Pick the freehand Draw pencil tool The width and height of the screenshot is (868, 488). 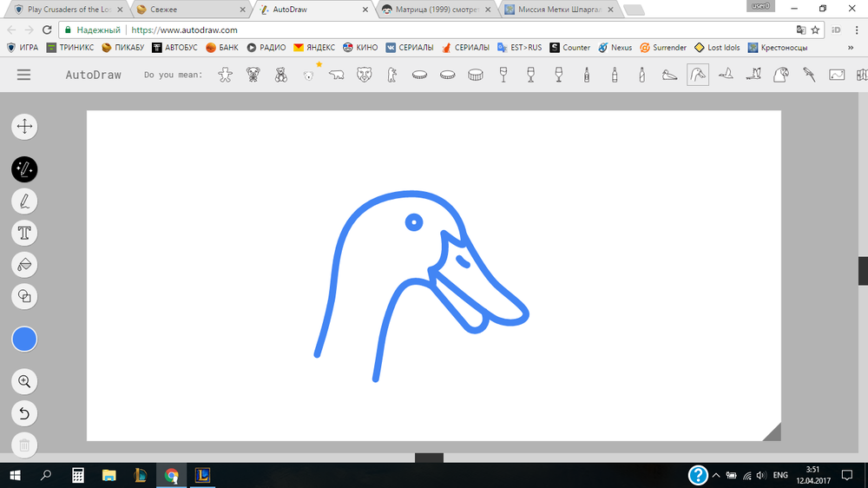point(24,201)
